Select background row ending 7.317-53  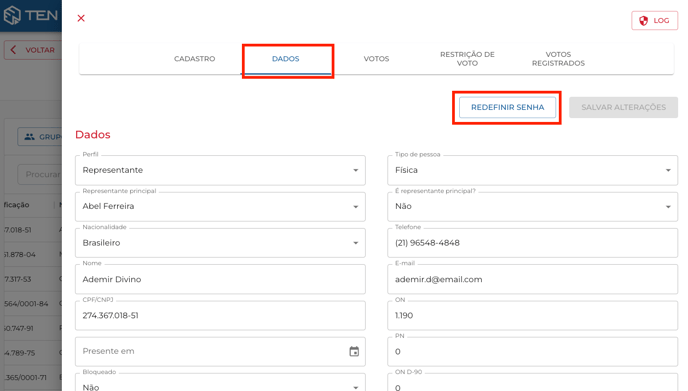click(x=33, y=279)
